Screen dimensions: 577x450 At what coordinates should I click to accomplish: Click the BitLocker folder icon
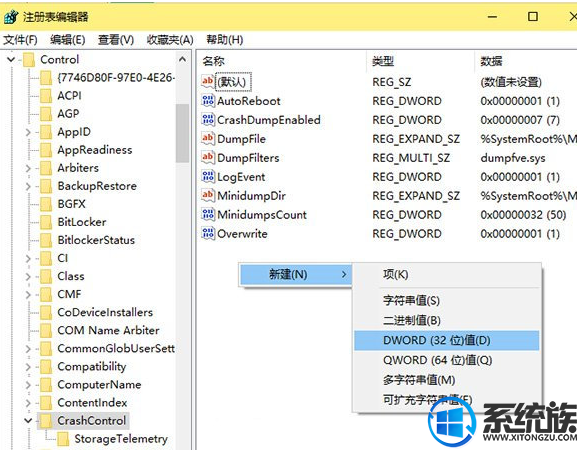click(x=46, y=222)
